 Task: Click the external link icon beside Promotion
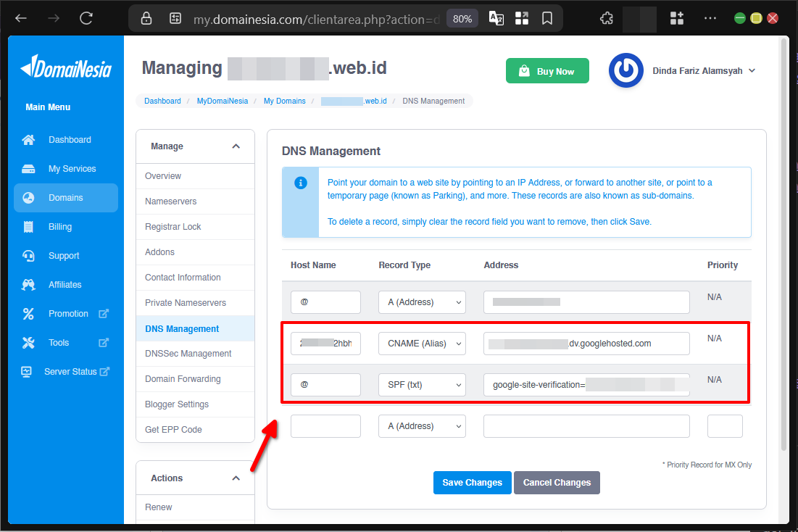click(x=104, y=314)
